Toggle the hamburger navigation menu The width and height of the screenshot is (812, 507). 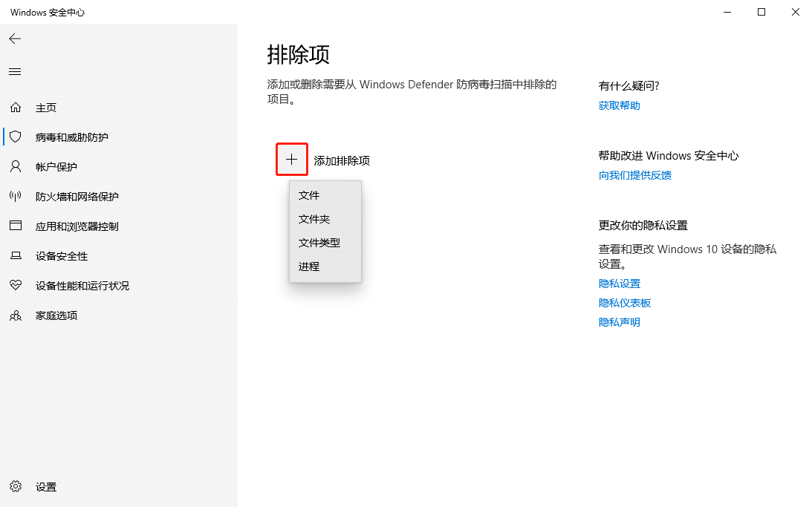point(15,71)
